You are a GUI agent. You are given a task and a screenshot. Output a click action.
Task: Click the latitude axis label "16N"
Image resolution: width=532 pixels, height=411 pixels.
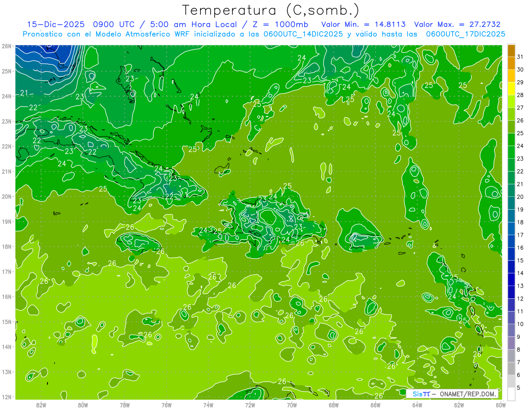click(7, 297)
